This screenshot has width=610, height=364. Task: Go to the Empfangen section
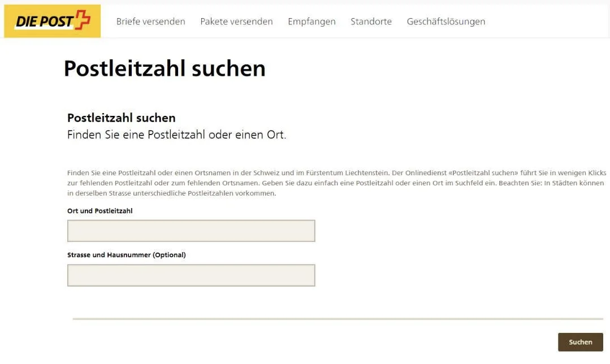(312, 21)
